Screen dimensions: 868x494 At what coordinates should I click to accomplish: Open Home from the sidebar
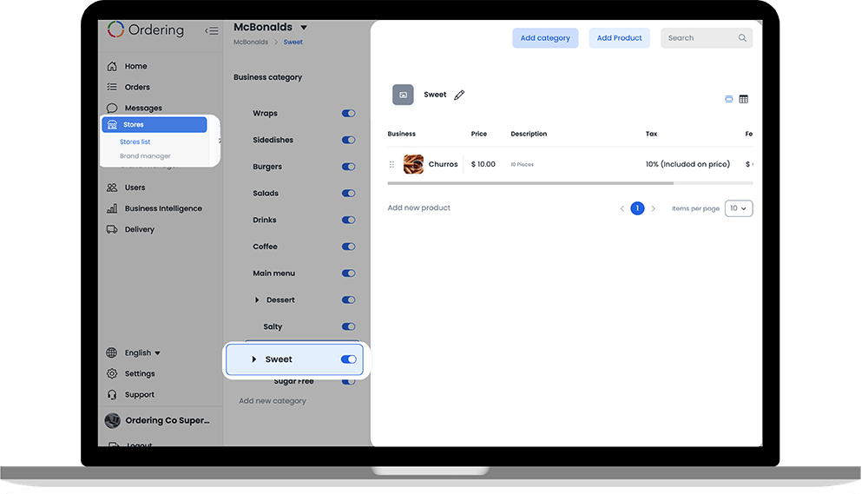point(135,67)
